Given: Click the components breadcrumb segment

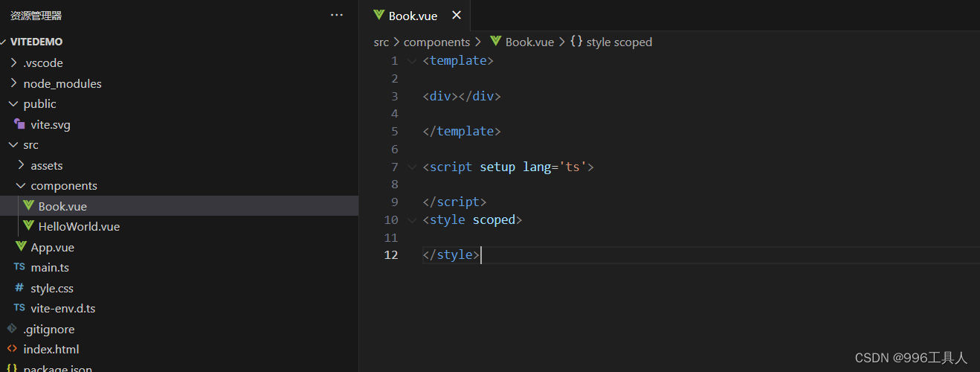Looking at the screenshot, I should click(x=436, y=42).
